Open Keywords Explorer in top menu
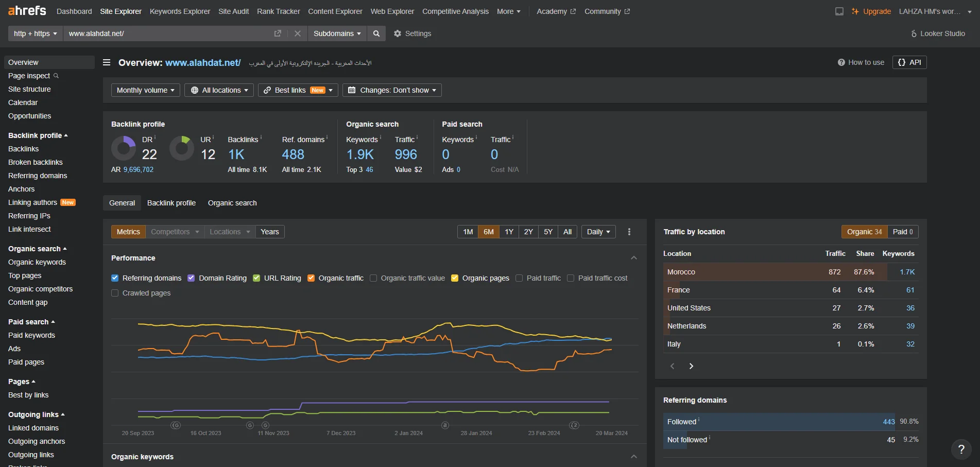Viewport: 980px width, 467px height. (180, 11)
